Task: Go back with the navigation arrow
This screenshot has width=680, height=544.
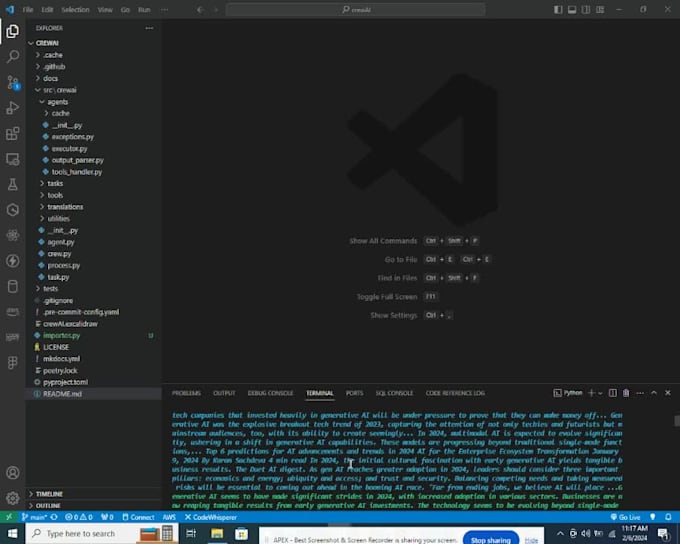Action: tap(200, 10)
